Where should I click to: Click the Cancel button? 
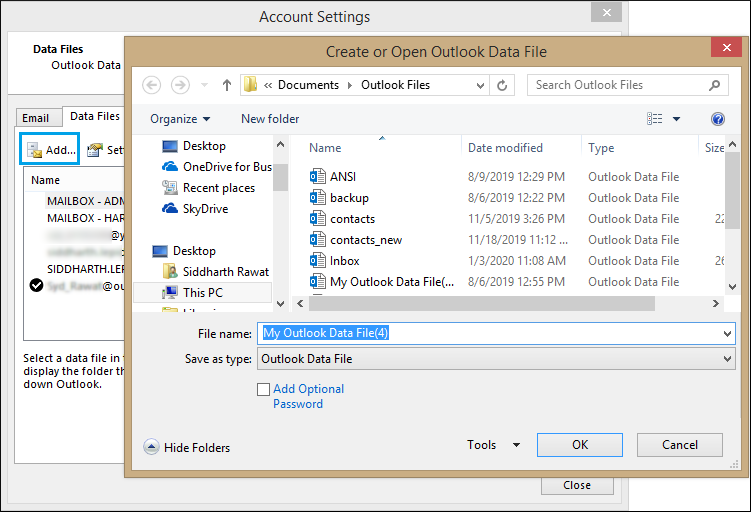[680, 445]
